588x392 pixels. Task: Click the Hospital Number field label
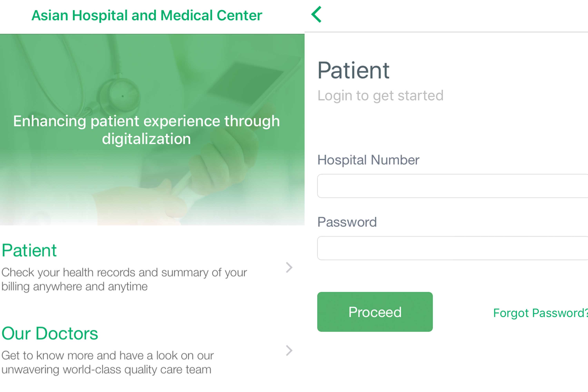tap(368, 160)
